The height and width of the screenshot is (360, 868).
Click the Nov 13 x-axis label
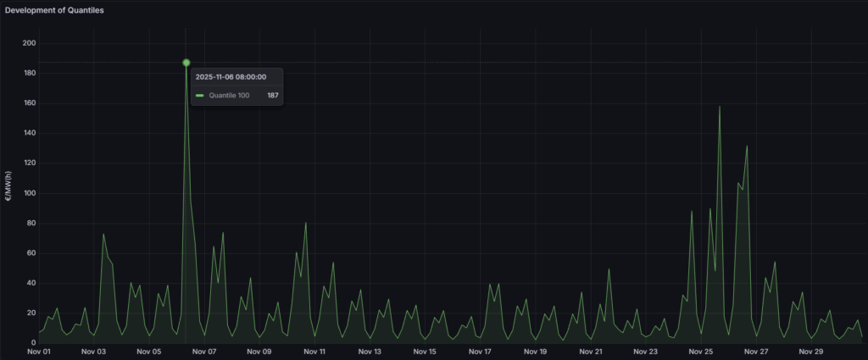(370, 352)
